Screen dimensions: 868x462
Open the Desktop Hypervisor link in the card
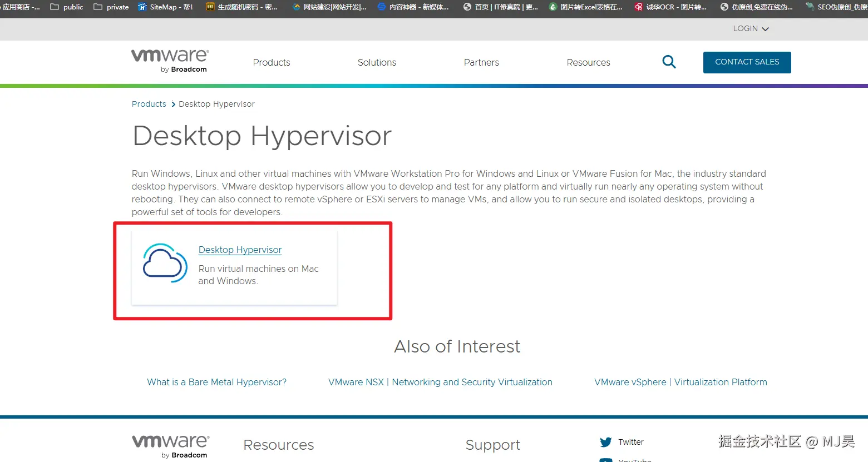coord(240,250)
